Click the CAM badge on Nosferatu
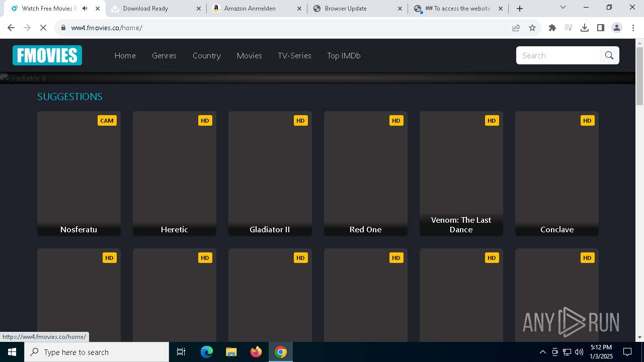The width and height of the screenshot is (644, 362). pos(107,120)
